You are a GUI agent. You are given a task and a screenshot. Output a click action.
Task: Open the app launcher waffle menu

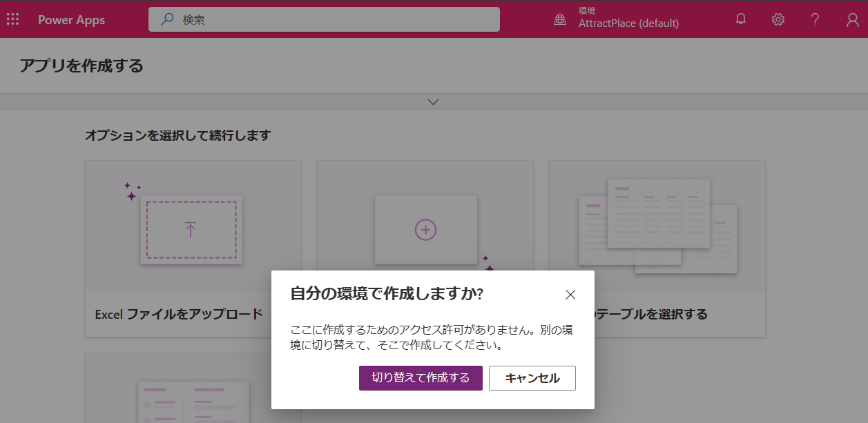click(12, 19)
